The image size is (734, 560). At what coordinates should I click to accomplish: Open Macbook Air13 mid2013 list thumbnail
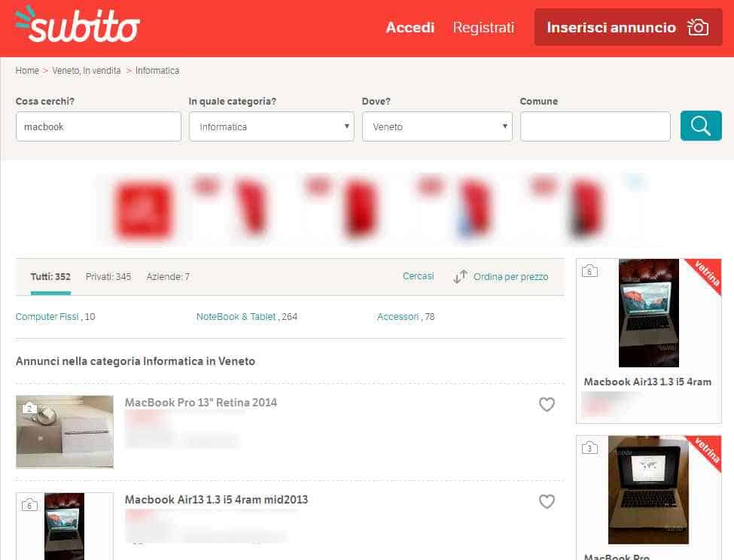click(x=65, y=526)
